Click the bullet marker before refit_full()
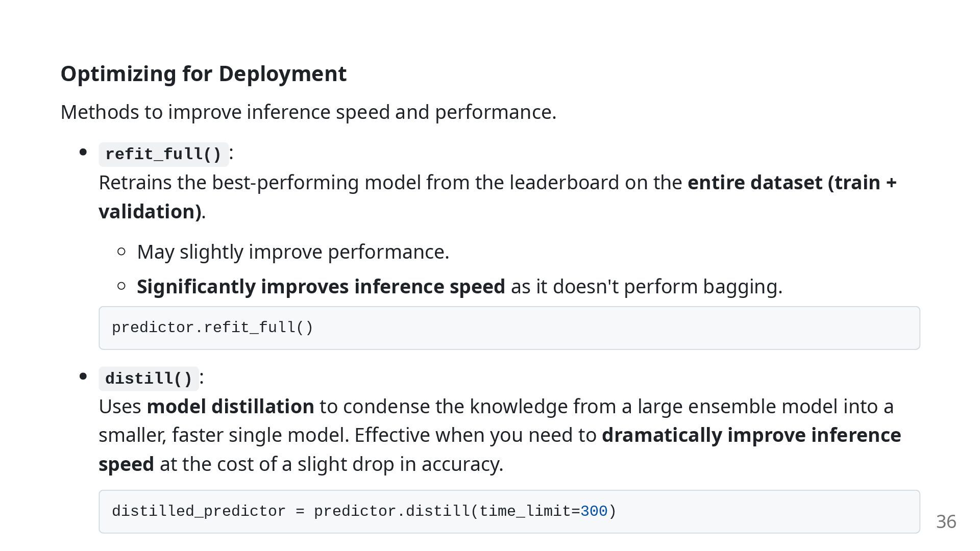Viewport: 980px width, 551px height. coord(83,152)
